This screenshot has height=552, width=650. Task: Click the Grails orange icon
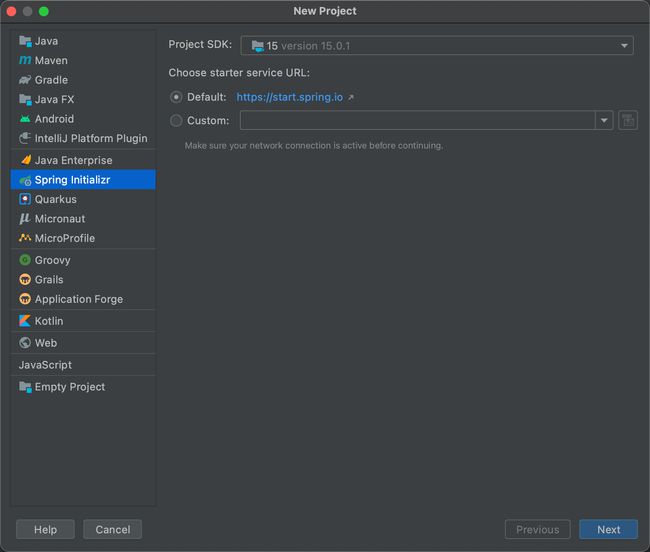[x=25, y=280]
